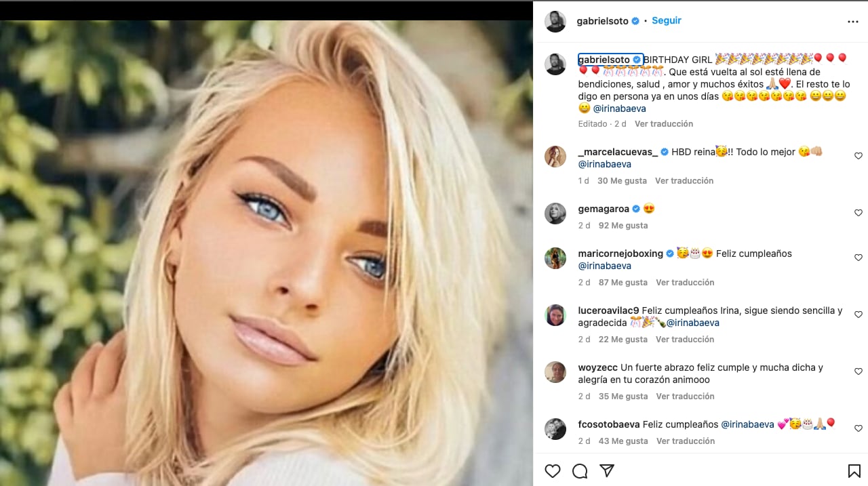Save the post with the bookmark icon
This screenshot has width=868, height=486.
854,470
